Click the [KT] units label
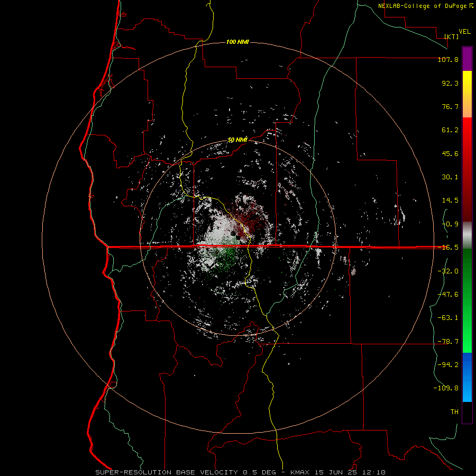 [452, 36]
